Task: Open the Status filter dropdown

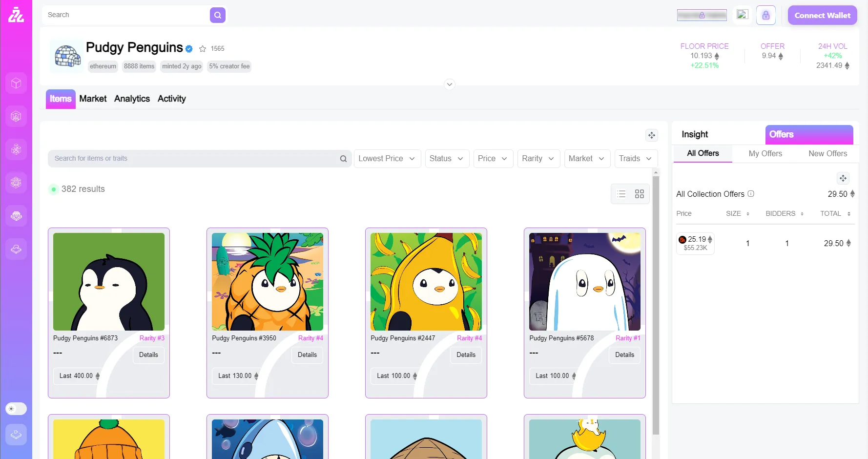Action: coord(447,159)
